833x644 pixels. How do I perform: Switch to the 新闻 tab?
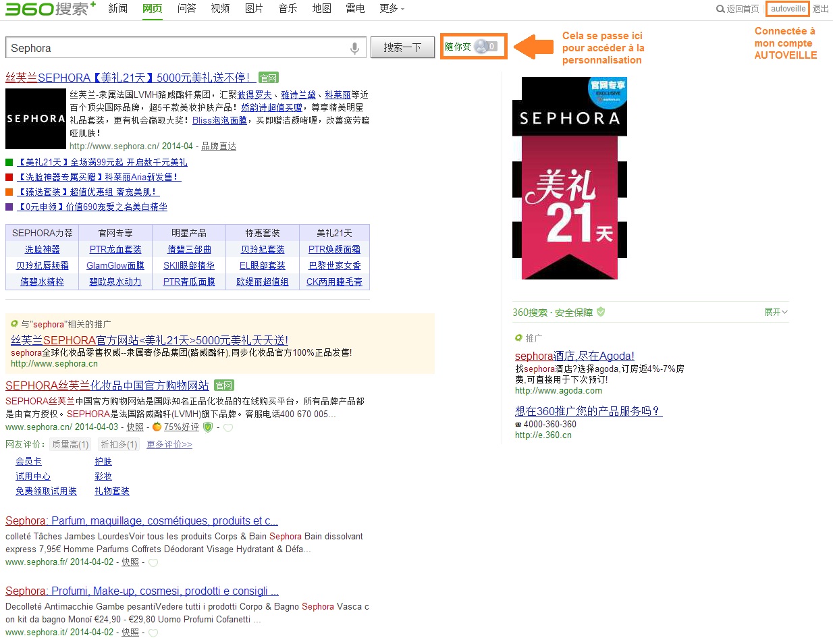pos(117,9)
